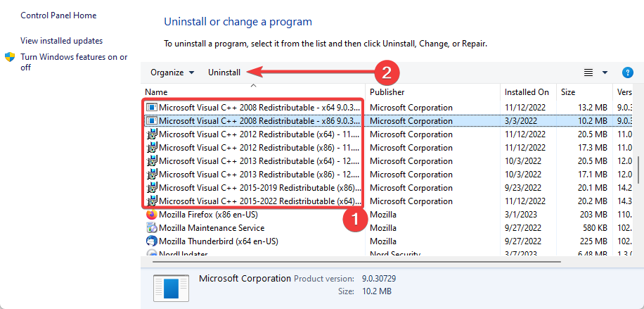Click product version 9.0.30729 in details pane
Viewport: 644px width, 309px height.
click(379, 279)
